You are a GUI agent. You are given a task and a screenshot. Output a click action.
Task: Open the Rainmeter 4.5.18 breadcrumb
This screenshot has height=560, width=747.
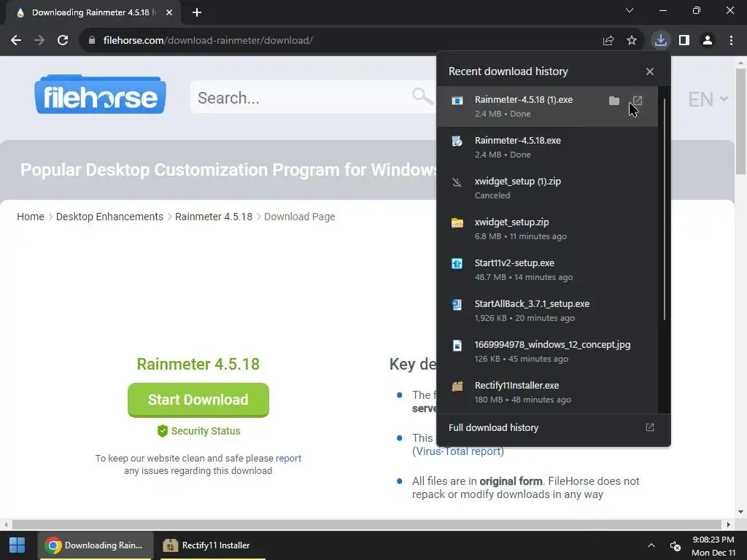[214, 217]
